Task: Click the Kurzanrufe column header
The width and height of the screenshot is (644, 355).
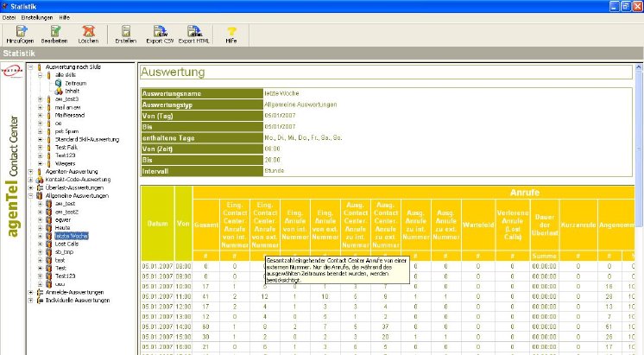Action: [578, 225]
